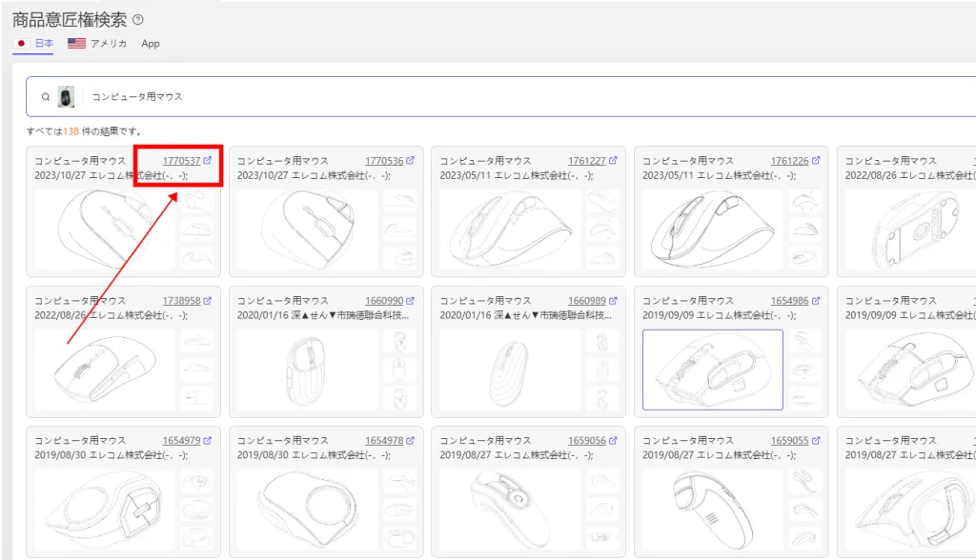This screenshot has height=560, width=976.
Task: Select main drawing of design 1654979
Action: (105, 510)
